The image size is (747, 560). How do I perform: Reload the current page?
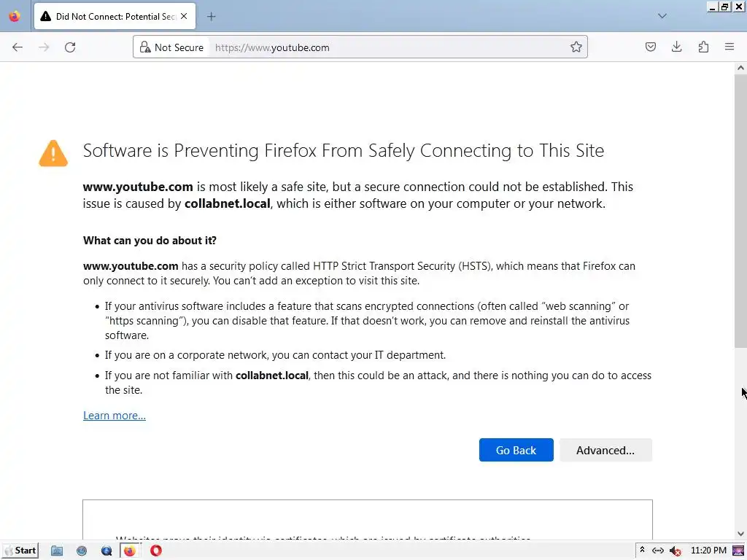click(x=70, y=47)
